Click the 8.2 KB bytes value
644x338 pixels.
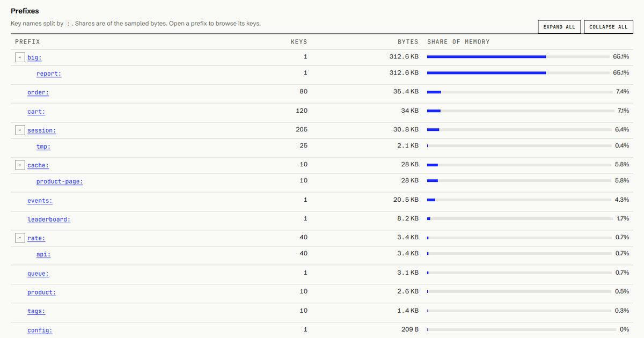407,218
